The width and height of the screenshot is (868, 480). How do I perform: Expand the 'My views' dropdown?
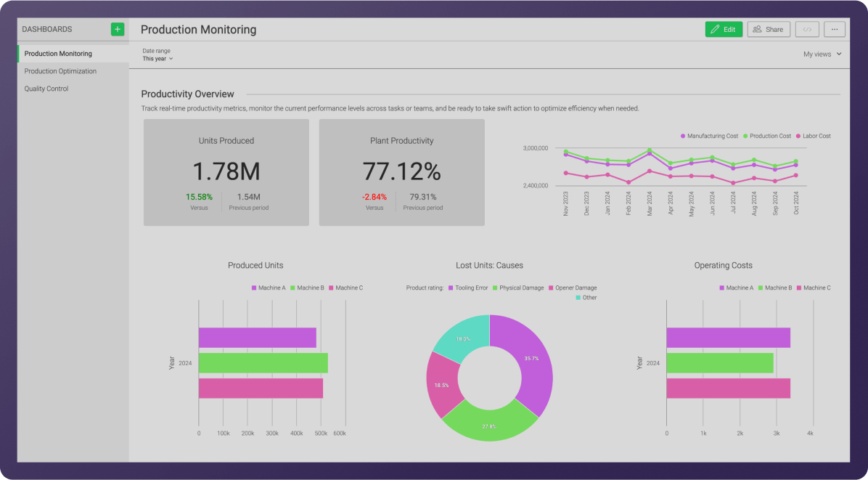coord(821,54)
